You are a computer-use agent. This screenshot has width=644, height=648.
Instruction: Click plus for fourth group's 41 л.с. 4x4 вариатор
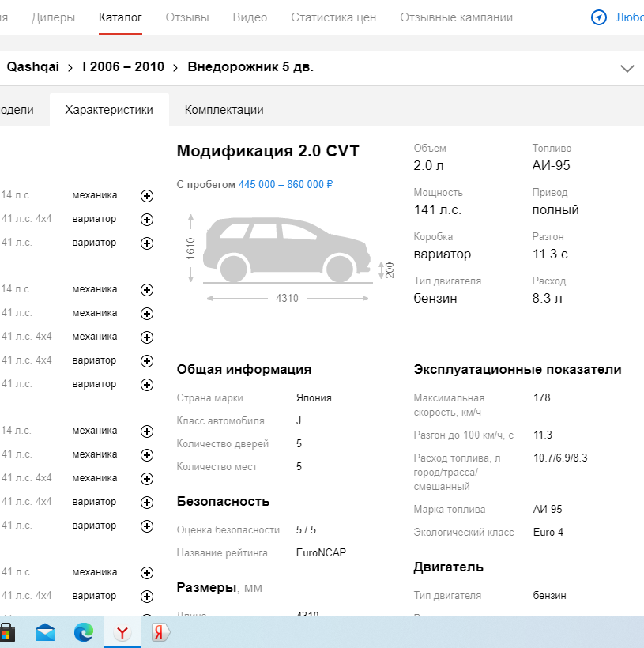[147, 597]
